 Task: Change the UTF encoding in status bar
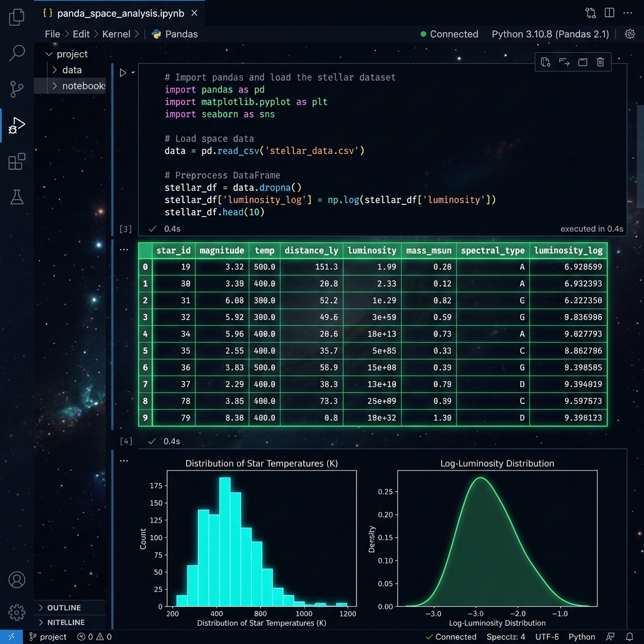point(547,636)
